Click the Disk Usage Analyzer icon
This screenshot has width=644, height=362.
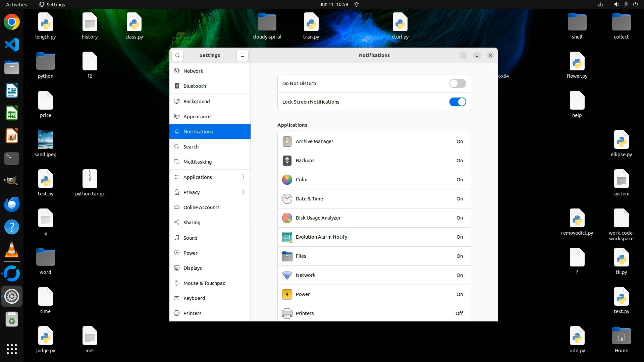[287, 218]
